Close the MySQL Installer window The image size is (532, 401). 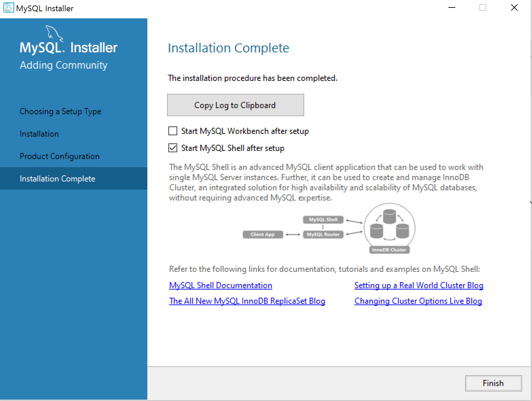[x=514, y=8]
